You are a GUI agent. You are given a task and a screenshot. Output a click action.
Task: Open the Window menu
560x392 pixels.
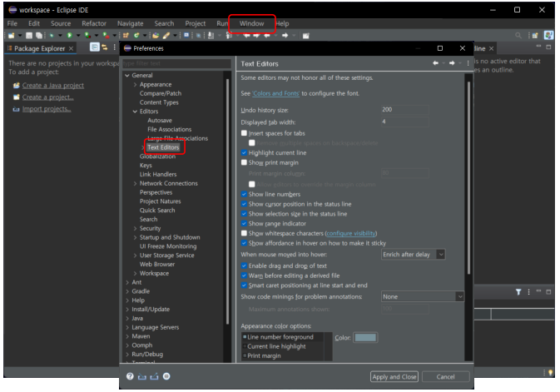coord(252,23)
